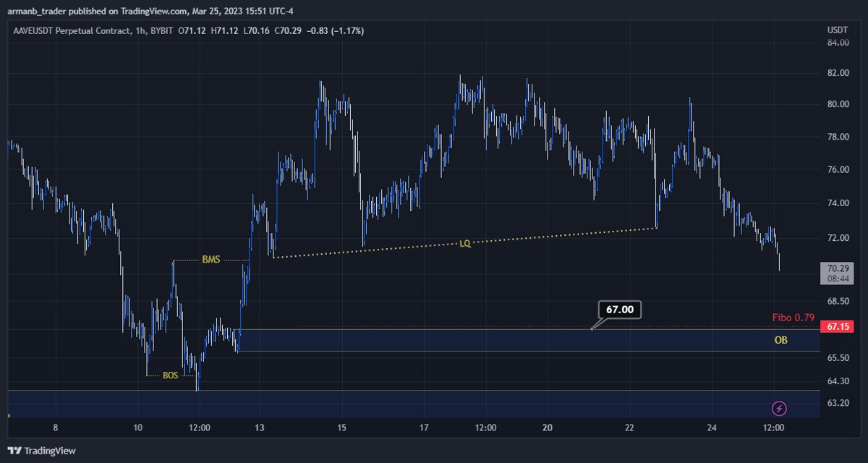Click the date 17 on time axis
The image size is (868, 463).
coord(424,428)
